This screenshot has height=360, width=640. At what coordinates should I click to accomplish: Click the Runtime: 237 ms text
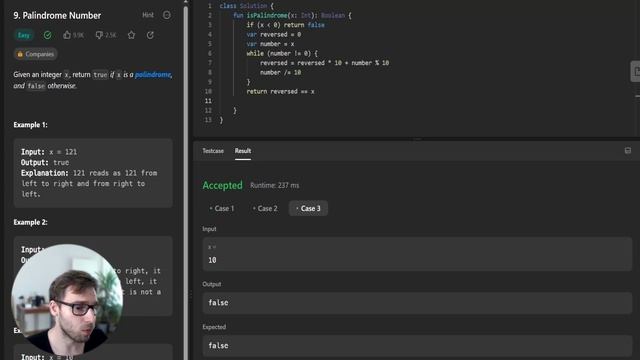(x=275, y=185)
